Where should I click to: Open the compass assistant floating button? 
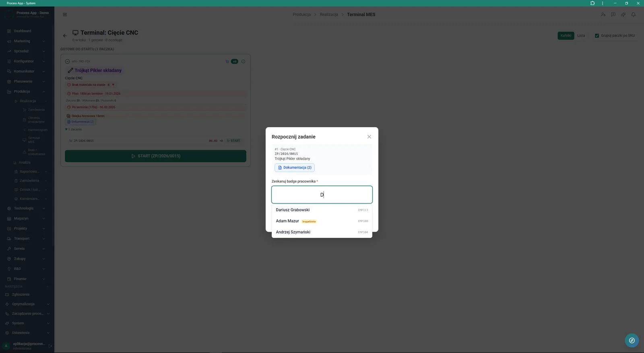(x=632, y=341)
